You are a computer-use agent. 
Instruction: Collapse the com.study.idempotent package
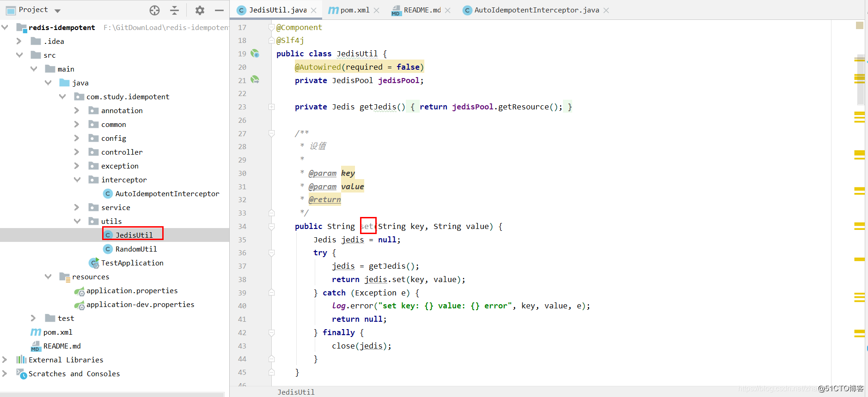(x=62, y=96)
